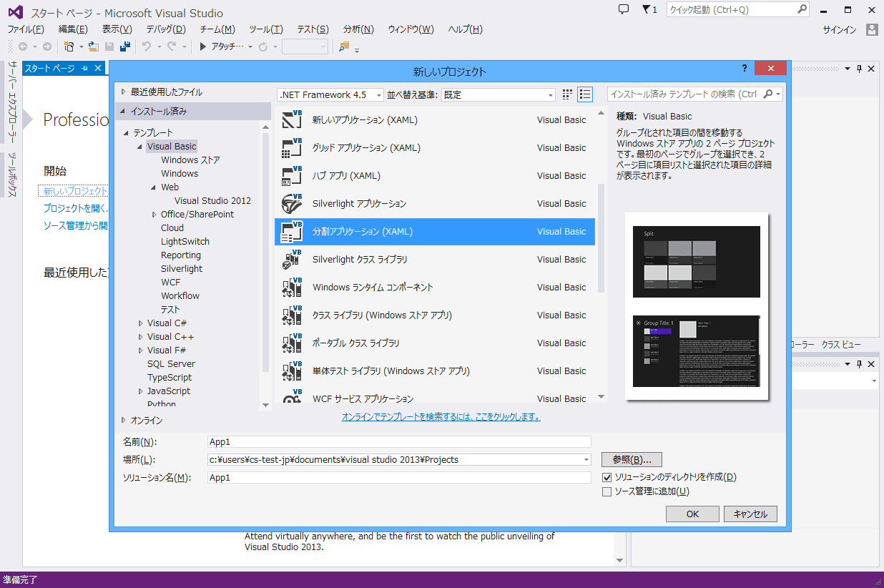Click the サインイン link
Image resolution: width=884 pixels, height=588 pixels.
coord(840,29)
